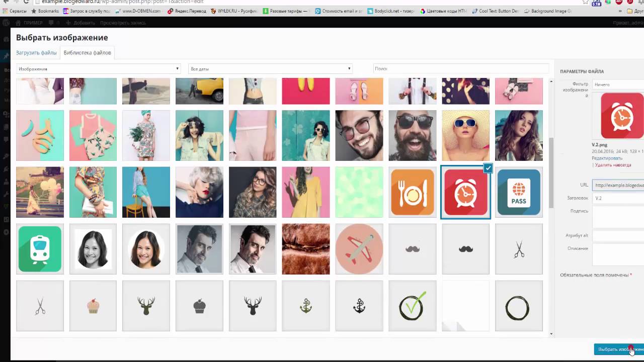Screen dimensions: 644x362
Task: Select the bearded man with sunglasses thumbnail
Action: pyautogui.click(x=413, y=136)
